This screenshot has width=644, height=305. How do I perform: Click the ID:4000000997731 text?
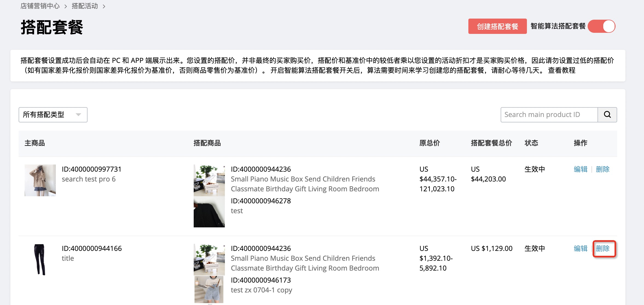pos(92,169)
